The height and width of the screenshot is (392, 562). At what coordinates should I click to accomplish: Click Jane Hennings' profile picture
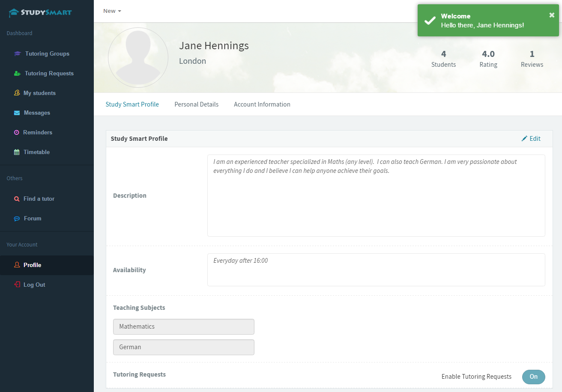click(x=138, y=57)
